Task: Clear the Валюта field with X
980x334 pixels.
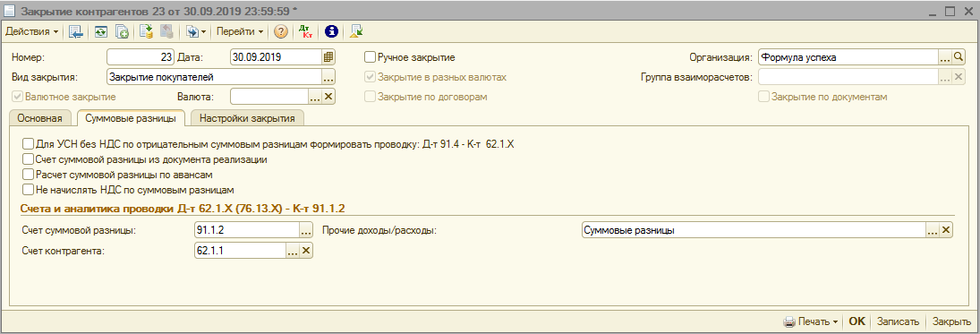Action: [x=328, y=97]
